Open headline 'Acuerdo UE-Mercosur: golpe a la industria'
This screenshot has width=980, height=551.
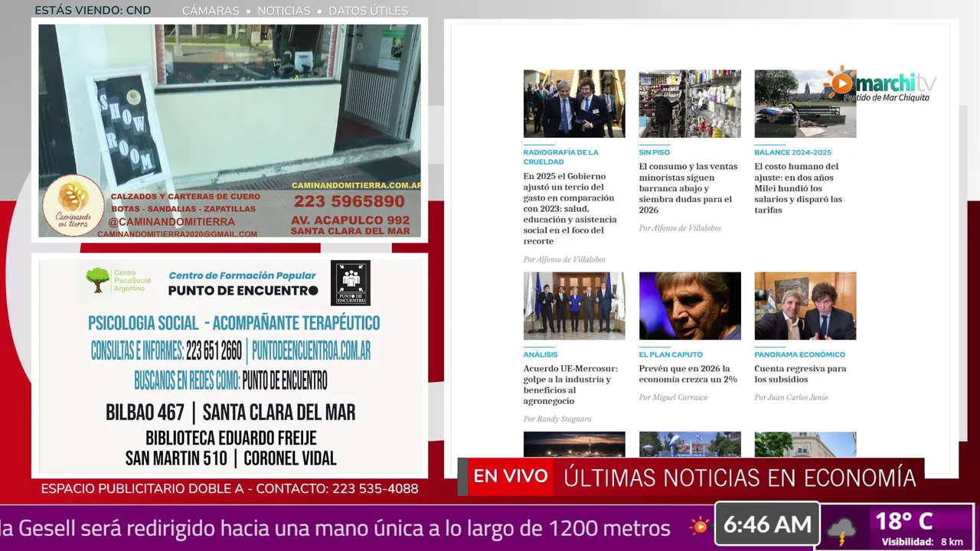570,385
